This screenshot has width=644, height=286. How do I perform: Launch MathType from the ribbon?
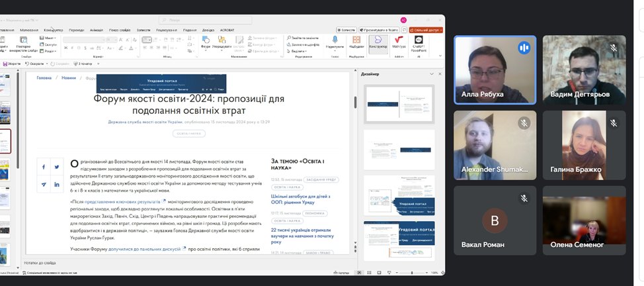pyautogui.click(x=399, y=42)
